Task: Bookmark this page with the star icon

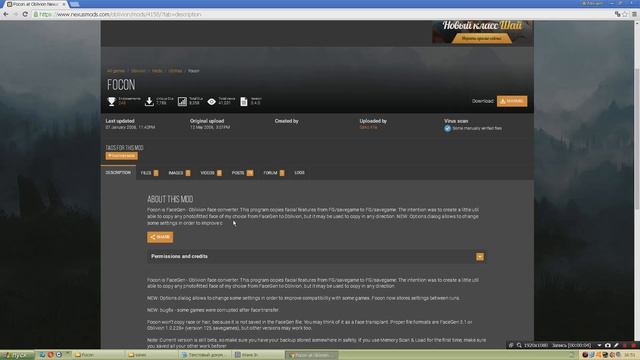Action: (625, 14)
